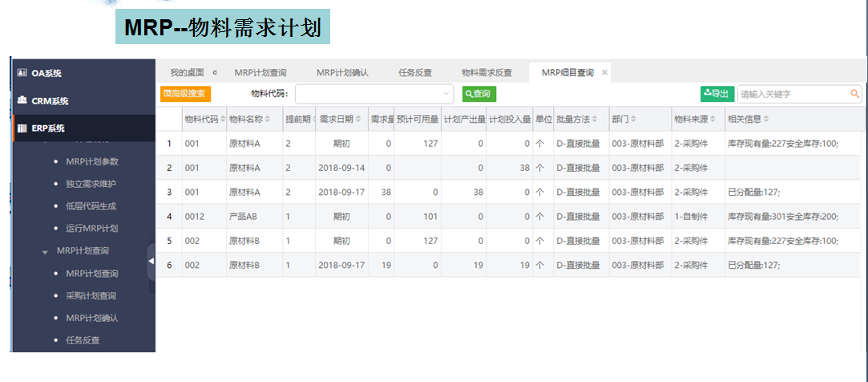This screenshot has height=382, width=868.
Task: Click the 高级搜索 button
Action: click(185, 94)
